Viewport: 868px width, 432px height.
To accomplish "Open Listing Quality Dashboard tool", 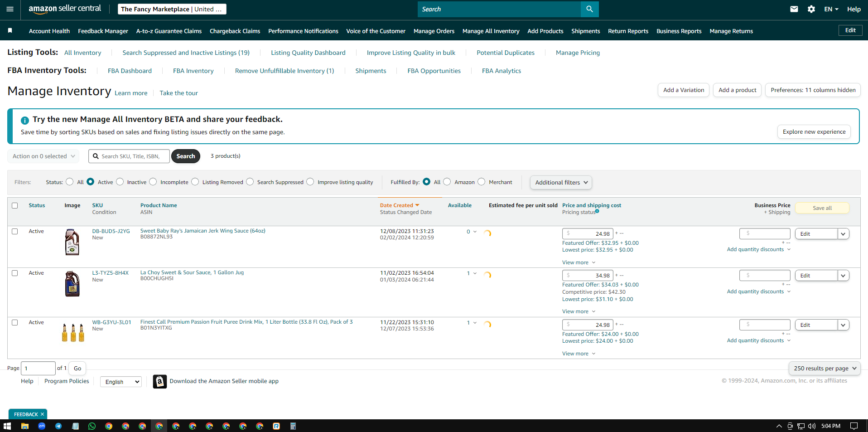I will [x=308, y=53].
